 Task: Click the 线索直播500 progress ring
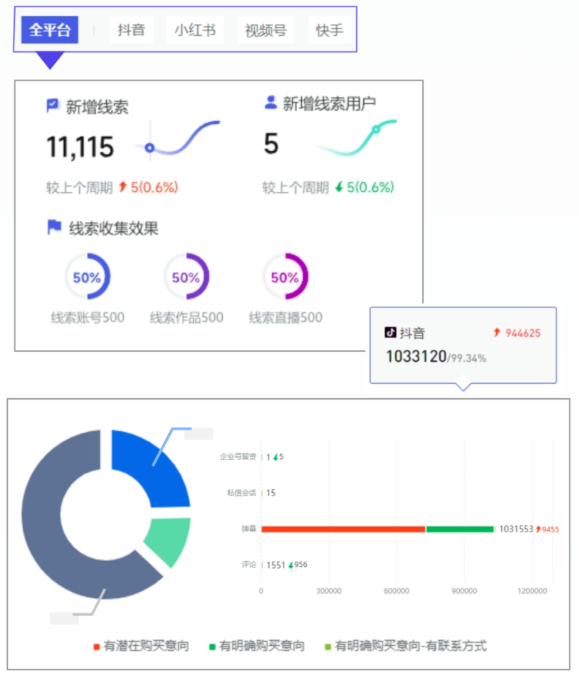coord(285,276)
